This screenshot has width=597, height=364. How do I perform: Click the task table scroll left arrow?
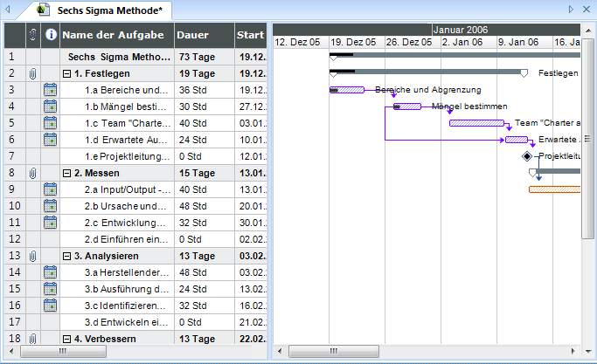point(11,351)
